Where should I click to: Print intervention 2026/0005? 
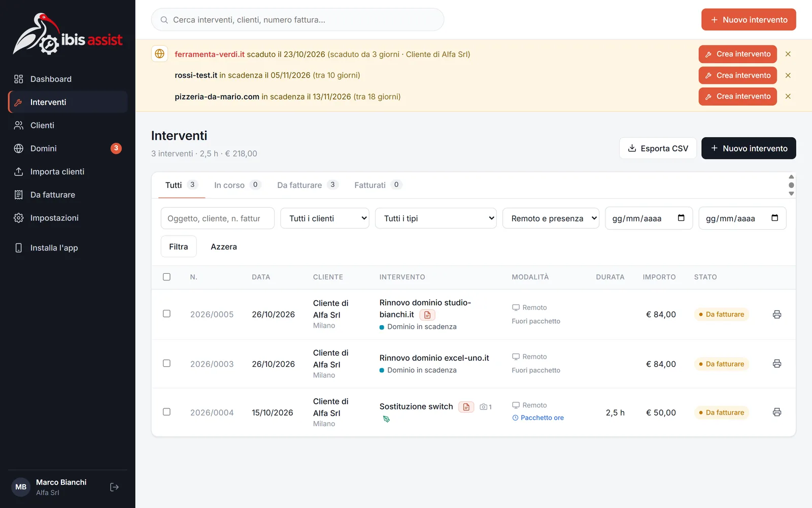[777, 314]
